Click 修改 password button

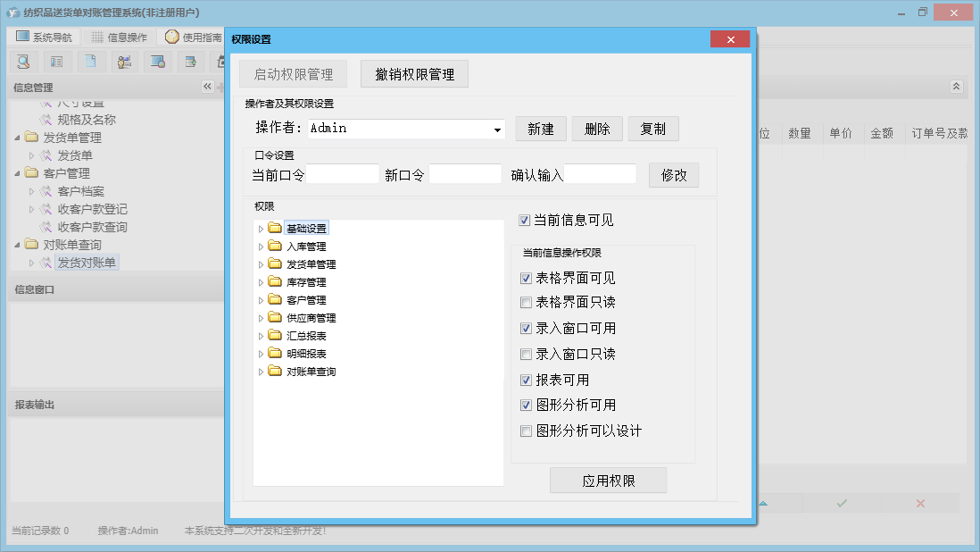674,175
